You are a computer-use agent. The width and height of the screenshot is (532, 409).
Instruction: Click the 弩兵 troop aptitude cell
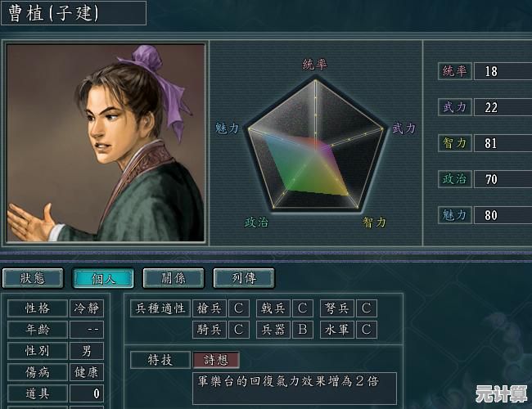(x=337, y=308)
